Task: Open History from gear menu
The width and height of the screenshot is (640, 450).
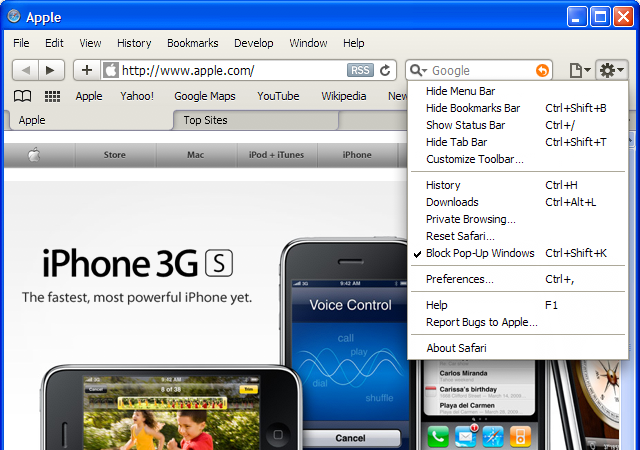Action: 518,185
